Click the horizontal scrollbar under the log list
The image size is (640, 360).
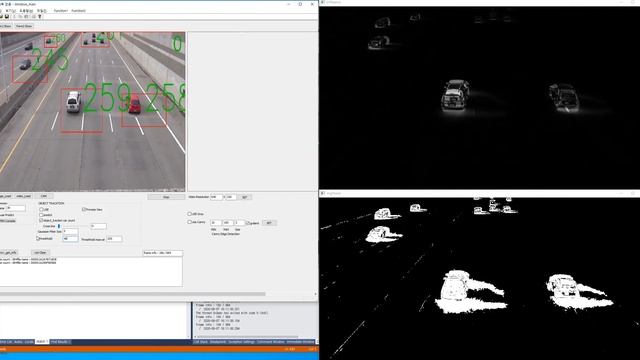tap(133, 294)
